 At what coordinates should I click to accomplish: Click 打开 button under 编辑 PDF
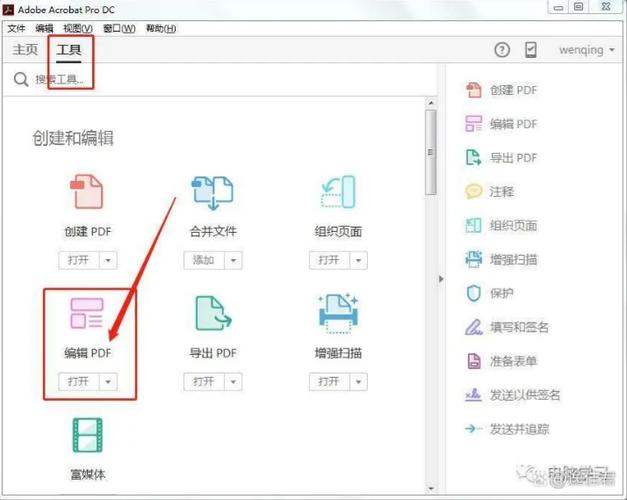tap(79, 382)
